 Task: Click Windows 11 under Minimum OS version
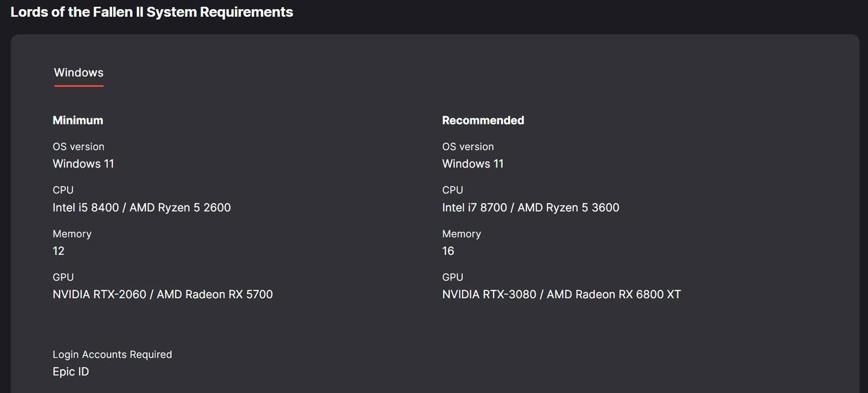(84, 164)
